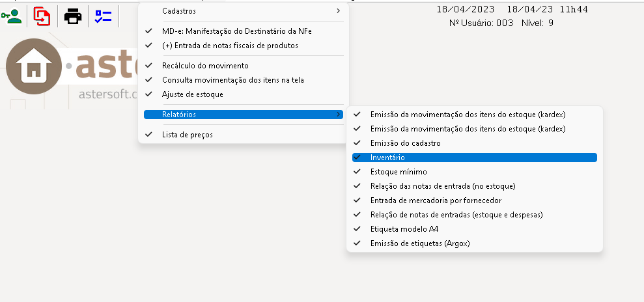Click the checkmark beside Lista de preços
The image size is (644, 302).
148,134
